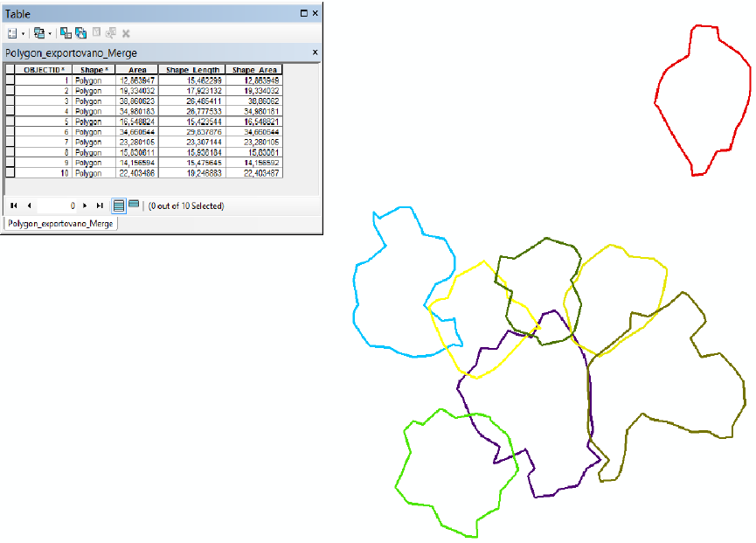The image size is (756, 543).
Task: Select row 7 using its row selector
Action: pos(10,142)
